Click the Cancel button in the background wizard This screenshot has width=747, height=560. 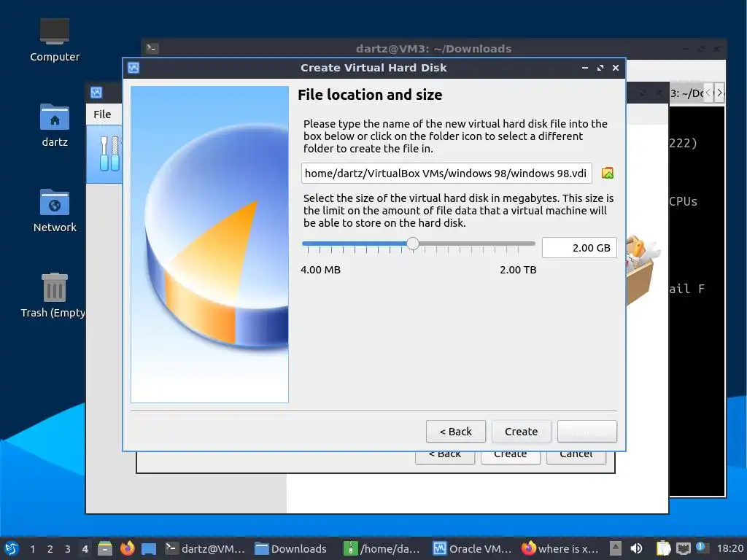coord(576,455)
